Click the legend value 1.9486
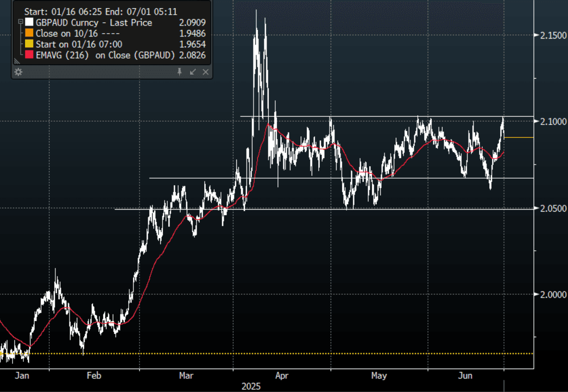Viewport: 568px width, 392px height. click(192, 33)
